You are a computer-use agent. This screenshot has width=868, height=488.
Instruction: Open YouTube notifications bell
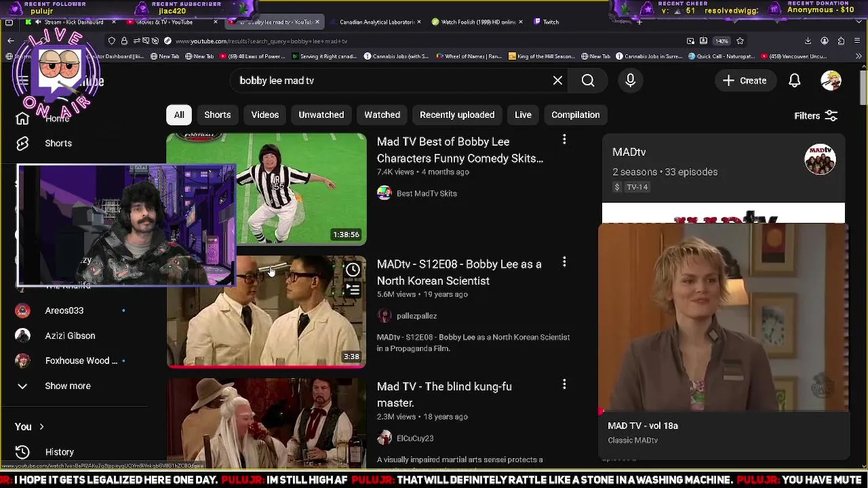click(795, 81)
